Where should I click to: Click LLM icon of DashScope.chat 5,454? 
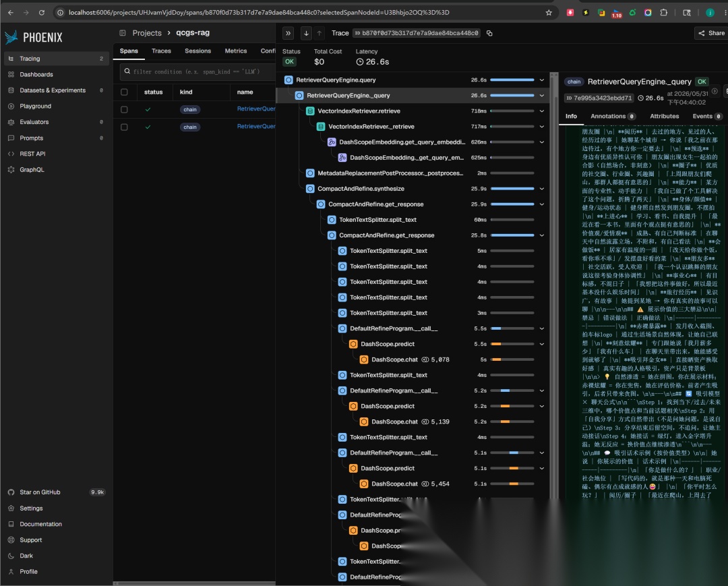(x=364, y=484)
